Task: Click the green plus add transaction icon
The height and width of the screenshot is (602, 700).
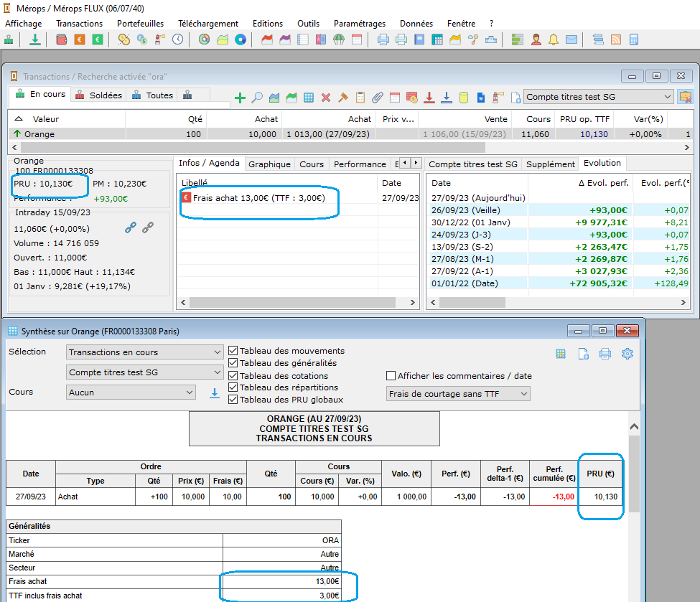Action: coord(241,98)
